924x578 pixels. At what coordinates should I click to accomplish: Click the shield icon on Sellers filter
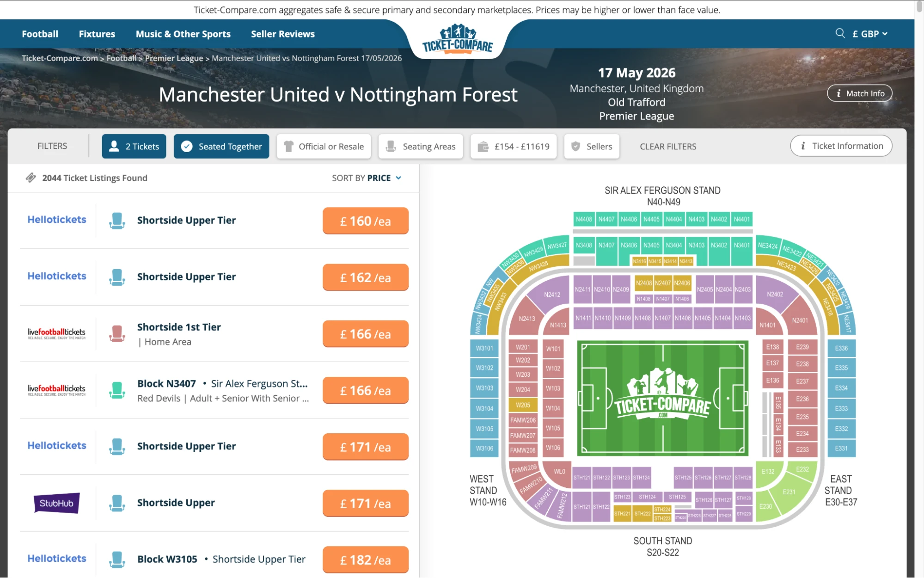pyautogui.click(x=575, y=146)
